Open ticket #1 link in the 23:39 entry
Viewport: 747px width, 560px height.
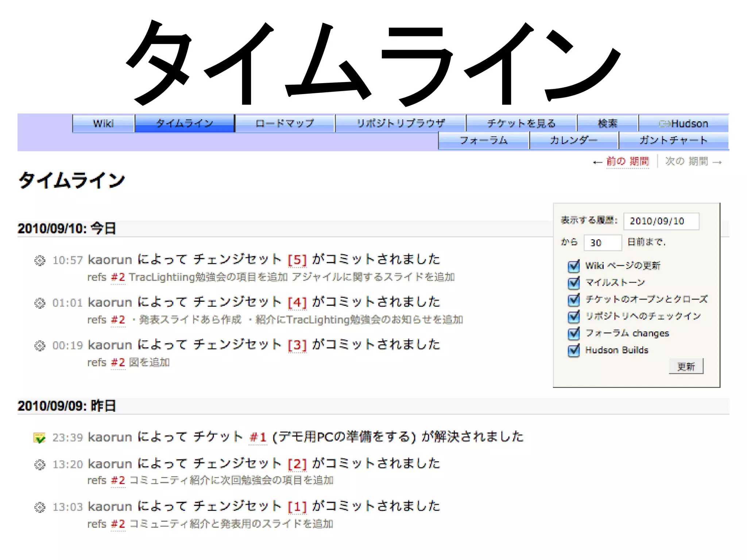click(x=258, y=437)
